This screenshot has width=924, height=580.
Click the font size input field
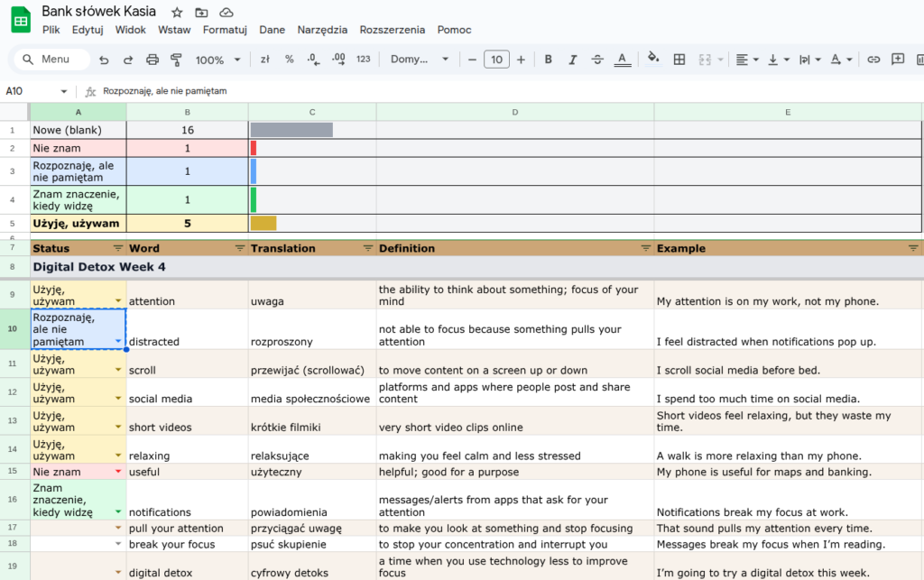tap(497, 60)
